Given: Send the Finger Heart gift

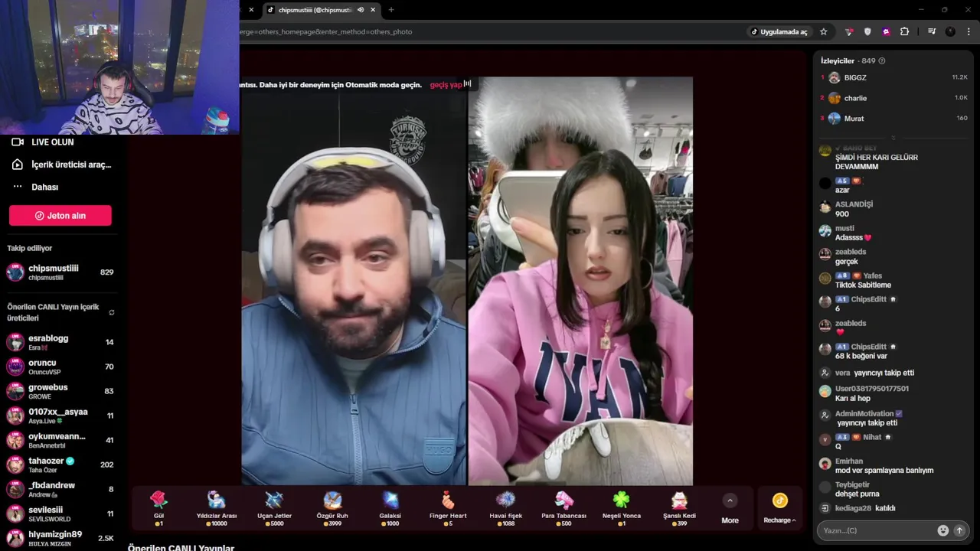Looking at the screenshot, I should coord(448,509).
